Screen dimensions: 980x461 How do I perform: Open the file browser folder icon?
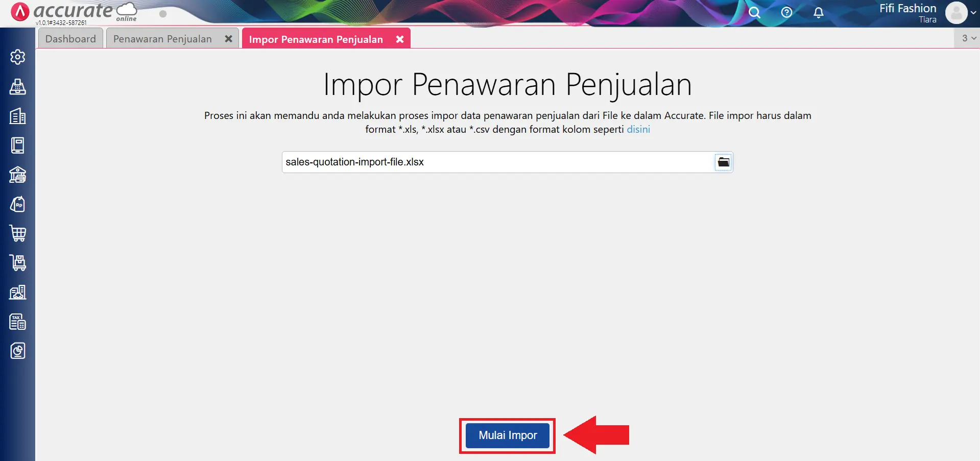(x=723, y=162)
